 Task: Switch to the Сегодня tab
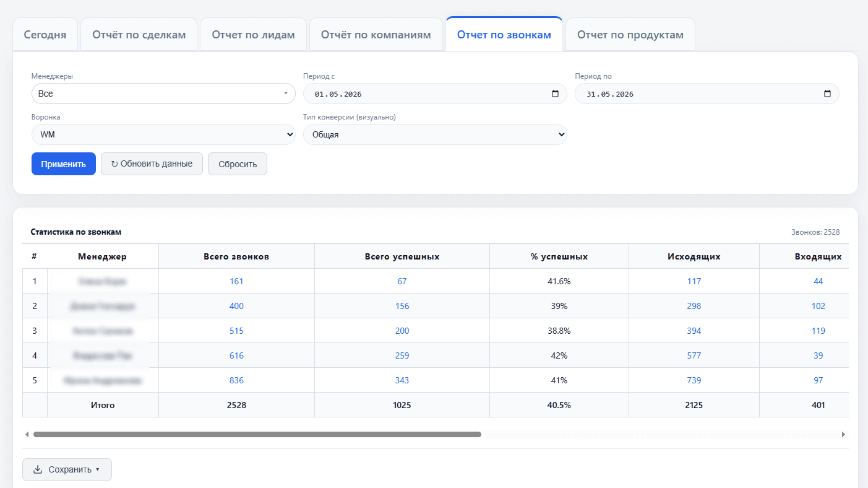[x=45, y=35]
